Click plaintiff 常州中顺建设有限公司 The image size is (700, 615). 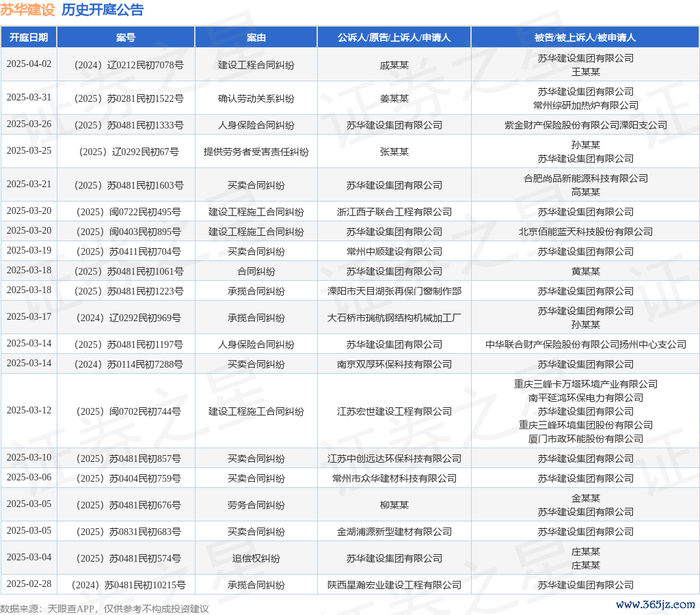click(x=394, y=251)
